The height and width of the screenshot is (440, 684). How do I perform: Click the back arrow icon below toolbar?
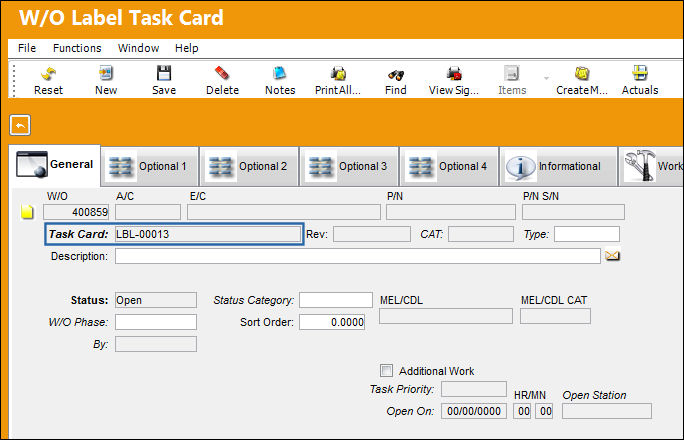click(x=20, y=125)
